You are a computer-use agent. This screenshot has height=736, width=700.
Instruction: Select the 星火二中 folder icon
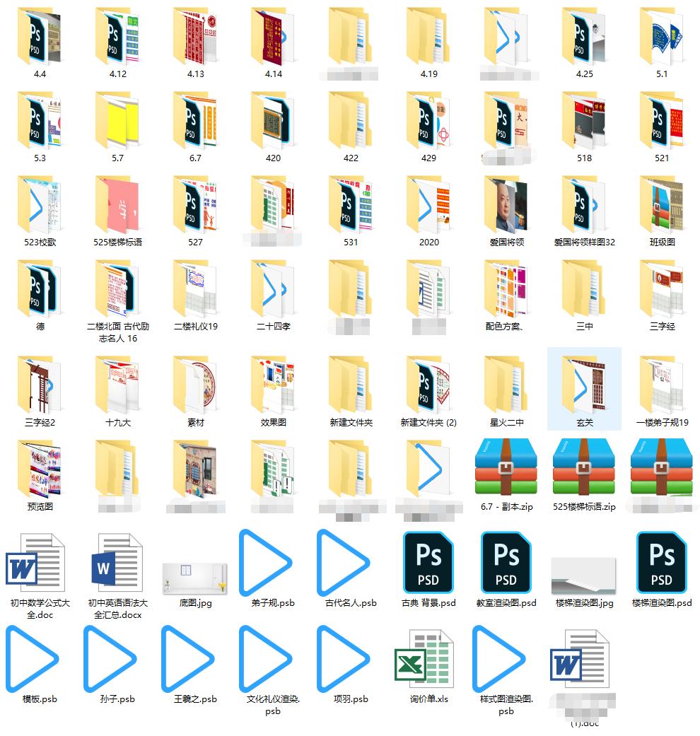506,385
